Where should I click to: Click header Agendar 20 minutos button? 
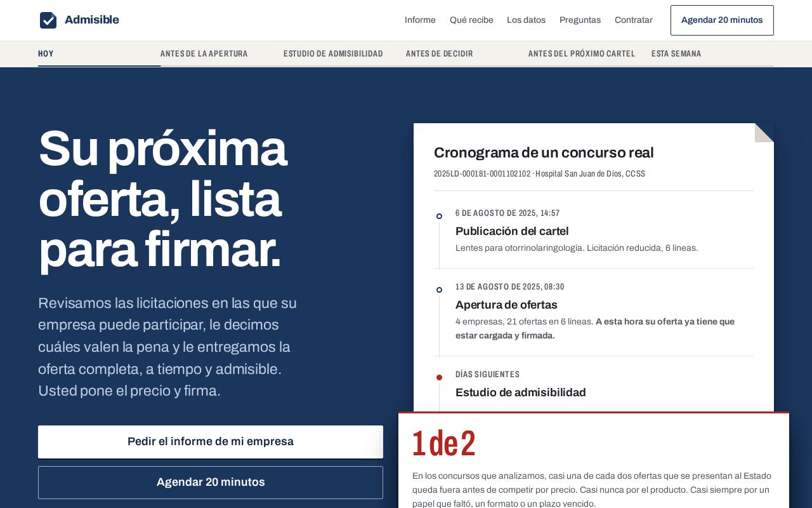[722, 20]
